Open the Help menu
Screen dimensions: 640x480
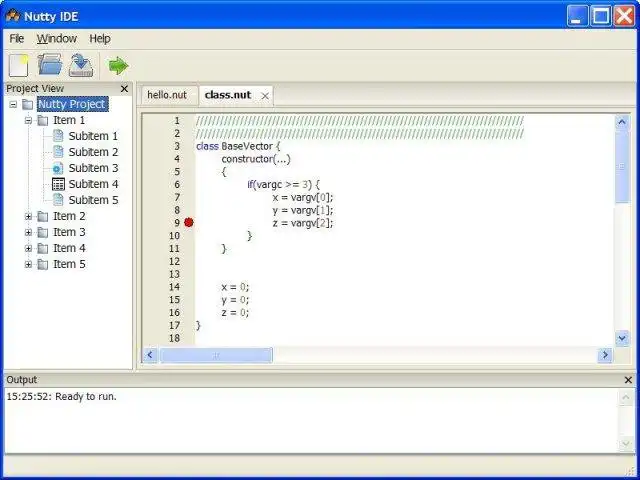100,39
